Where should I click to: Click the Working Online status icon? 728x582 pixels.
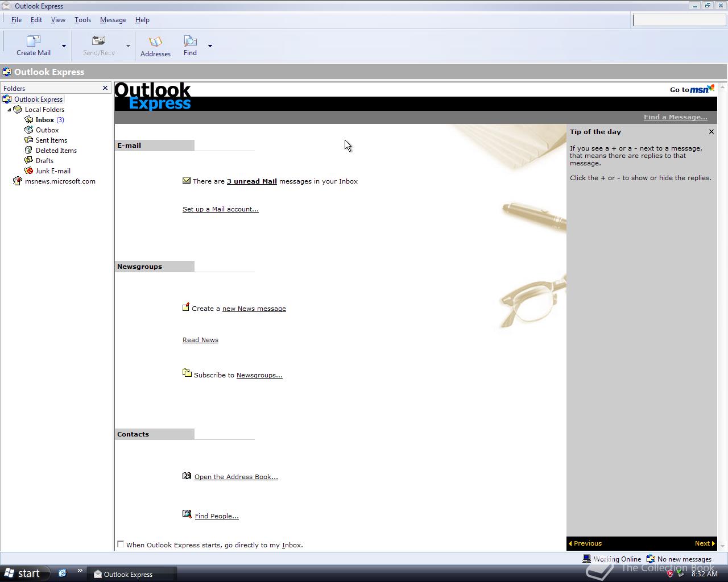(588, 559)
